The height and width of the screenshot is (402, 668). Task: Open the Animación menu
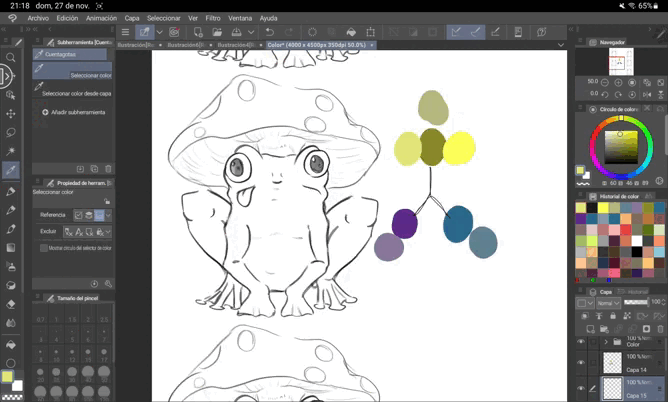pyautogui.click(x=101, y=18)
